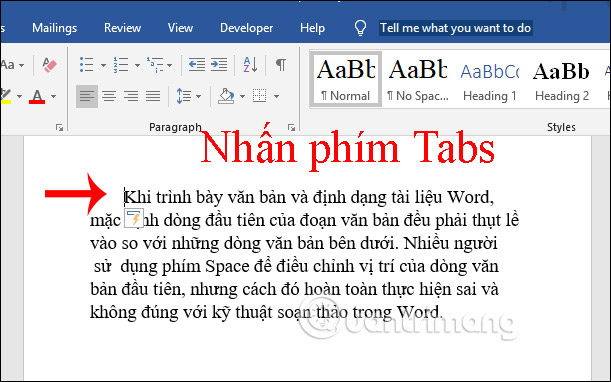Open font color dropdown arrow
The image size is (611, 382).
pyautogui.click(x=54, y=96)
